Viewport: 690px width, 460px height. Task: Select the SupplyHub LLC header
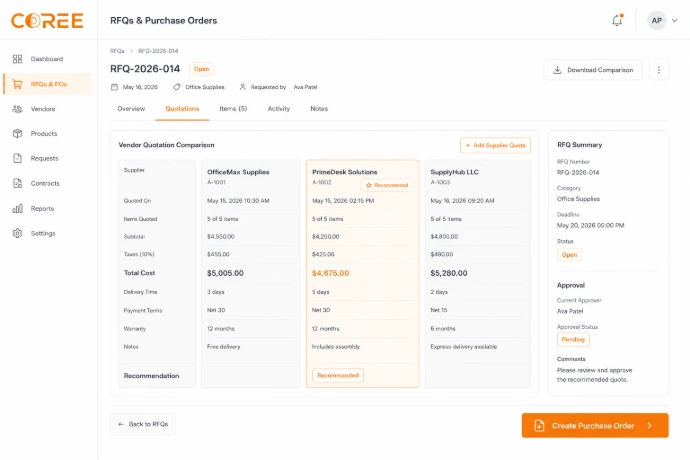coord(454,172)
